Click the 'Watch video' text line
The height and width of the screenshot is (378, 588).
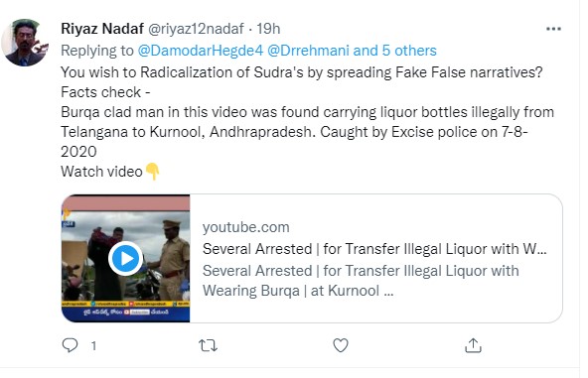(101, 172)
